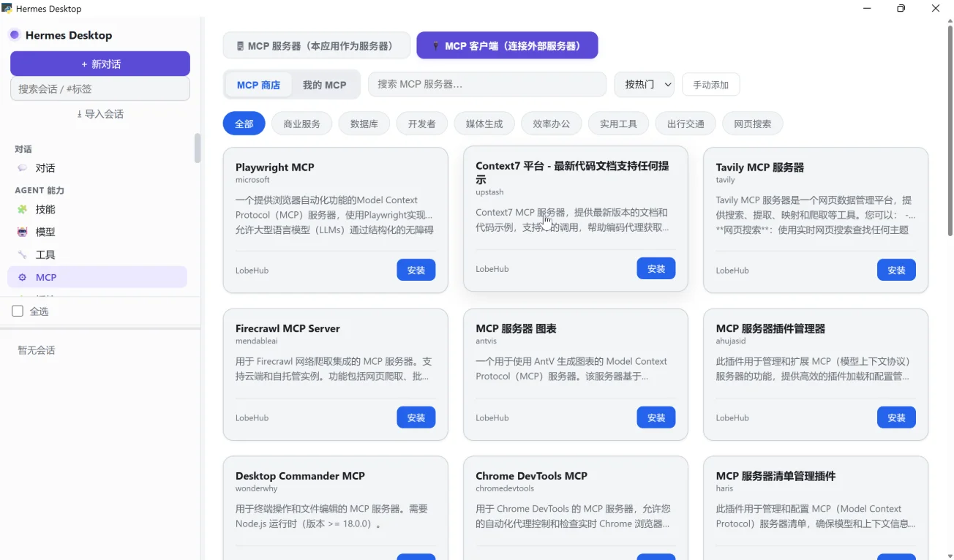Show the 开发者 category
954x560 pixels.
tap(422, 124)
